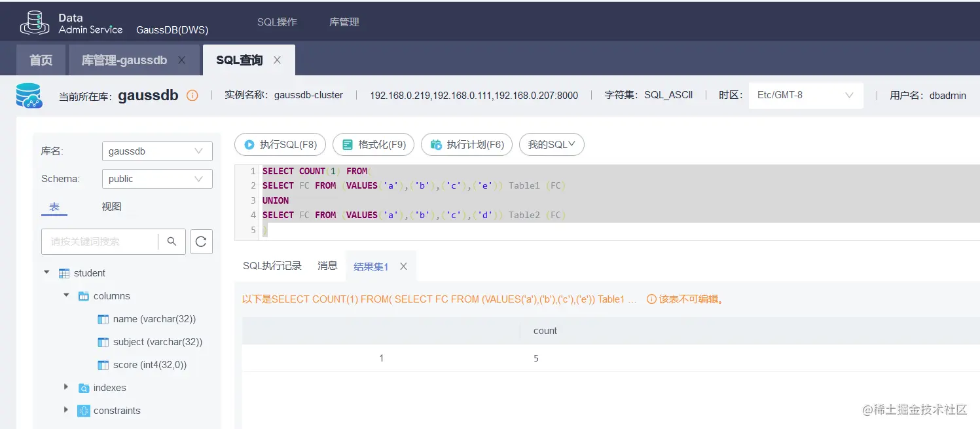Image resolution: width=980 pixels, height=429 pixels.
Task: Click the 该表不可编辑 notice text
Action: pos(690,299)
